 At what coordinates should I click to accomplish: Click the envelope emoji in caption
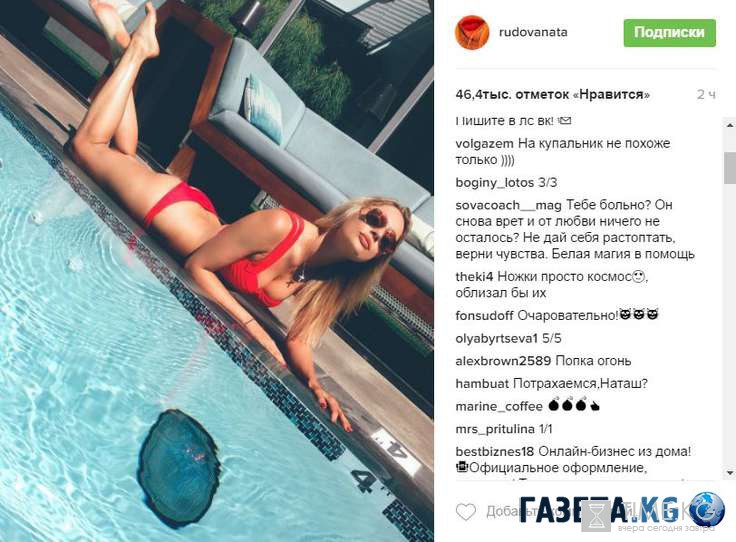(x=565, y=121)
